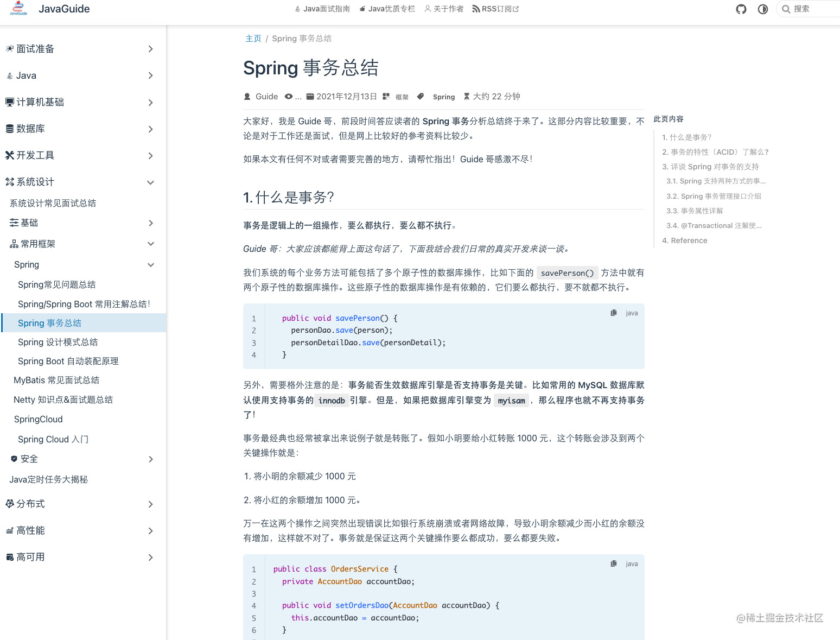This screenshot has height=640, width=840.
Task: Jump to 3. 详谈 Spring 对事务的支持
Action: tap(710, 167)
